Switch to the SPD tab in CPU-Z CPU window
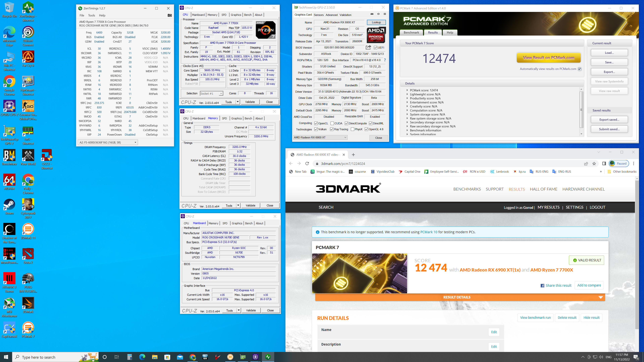644x362 pixels. (x=224, y=15)
